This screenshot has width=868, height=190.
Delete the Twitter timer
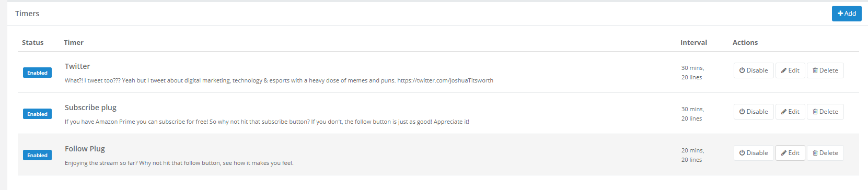pos(825,70)
